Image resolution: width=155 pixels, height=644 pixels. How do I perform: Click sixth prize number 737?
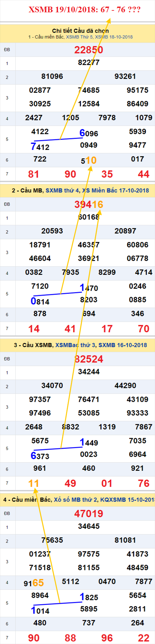[x=89, y=623]
